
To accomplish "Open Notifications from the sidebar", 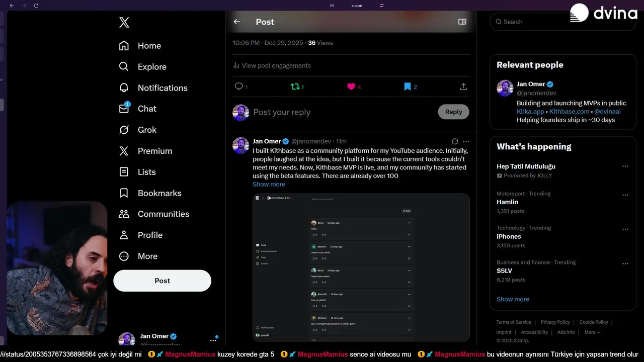I will point(163,88).
